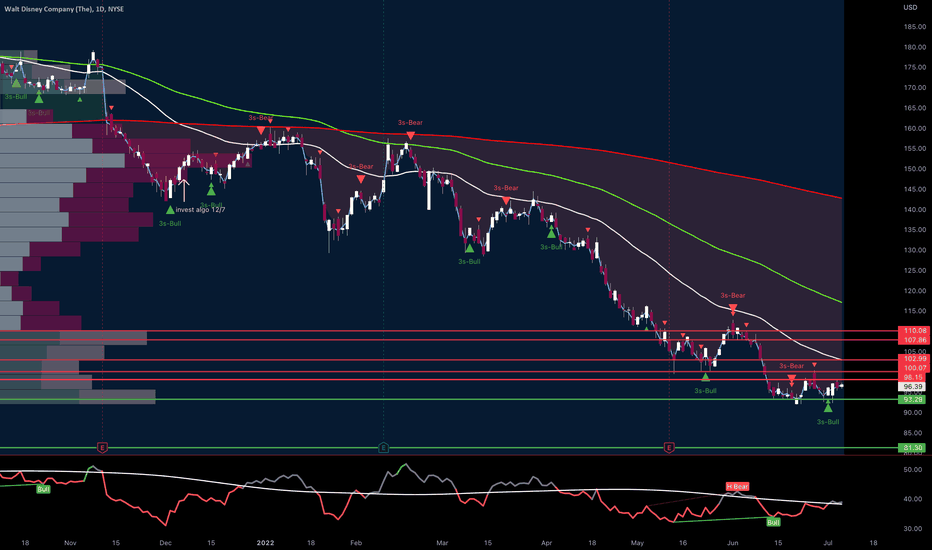Click the 3s-Bear label above the late-March peak
Viewport: 932px width, 550px height.
tap(506, 188)
